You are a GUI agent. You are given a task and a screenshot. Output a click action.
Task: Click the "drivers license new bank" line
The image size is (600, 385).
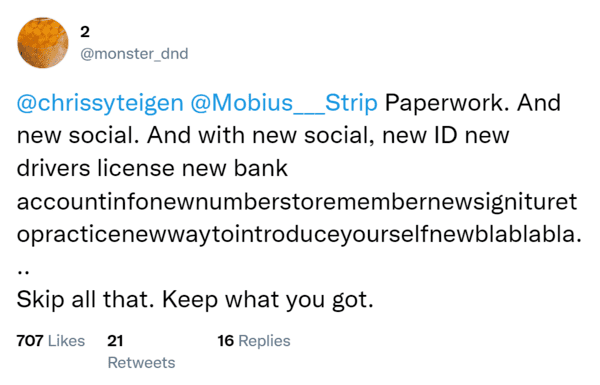coord(152,168)
